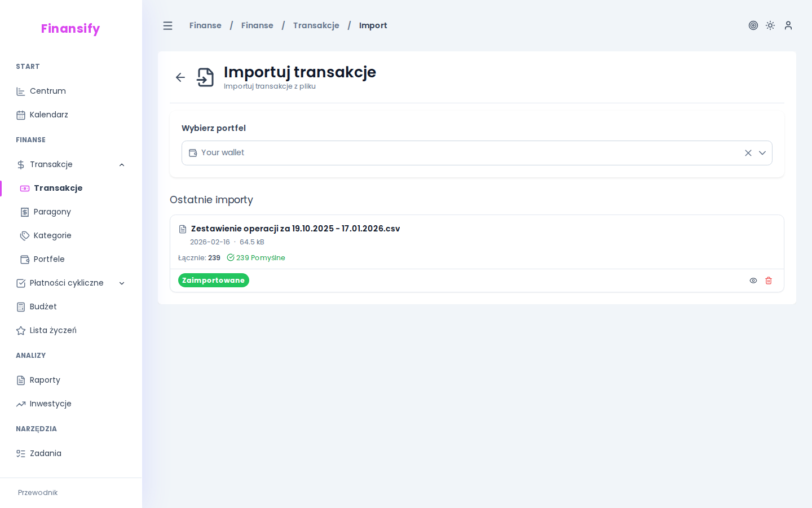
Task: Open the Przewodnik link
Action: [37, 493]
